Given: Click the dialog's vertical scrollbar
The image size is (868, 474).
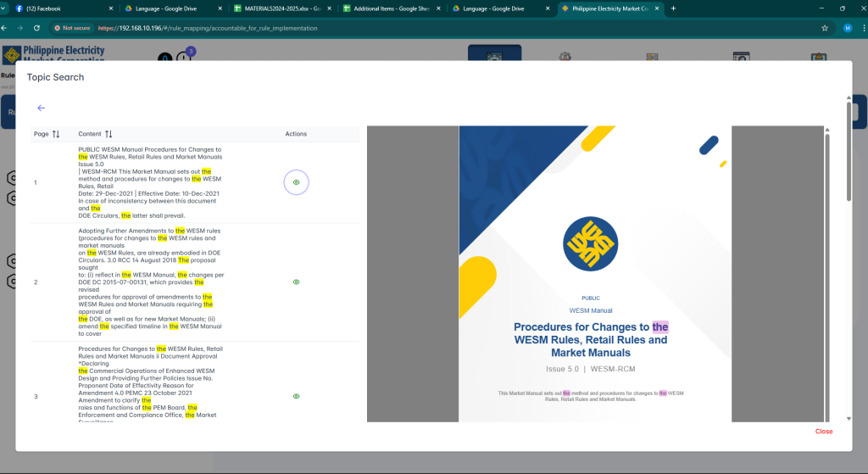Looking at the screenshot, I should point(849,153).
